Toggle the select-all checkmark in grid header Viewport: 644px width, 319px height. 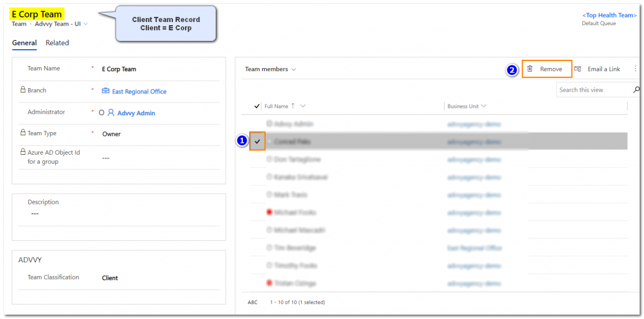coord(257,106)
